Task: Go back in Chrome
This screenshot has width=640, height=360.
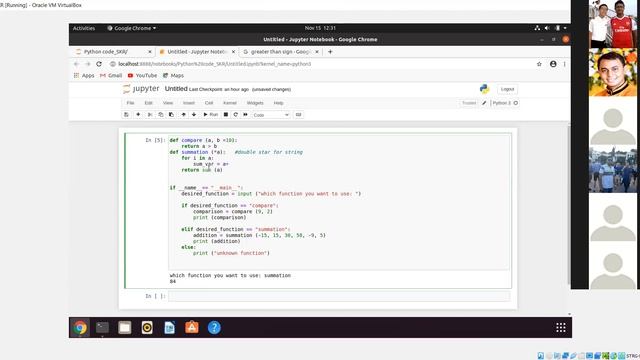Action: (76, 64)
